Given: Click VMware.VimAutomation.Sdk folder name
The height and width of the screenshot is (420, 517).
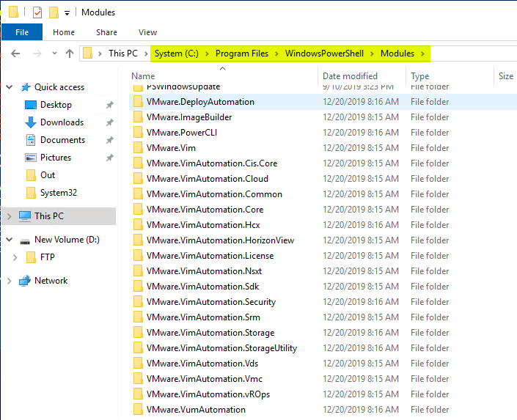Looking at the screenshot, I should 203,287.
